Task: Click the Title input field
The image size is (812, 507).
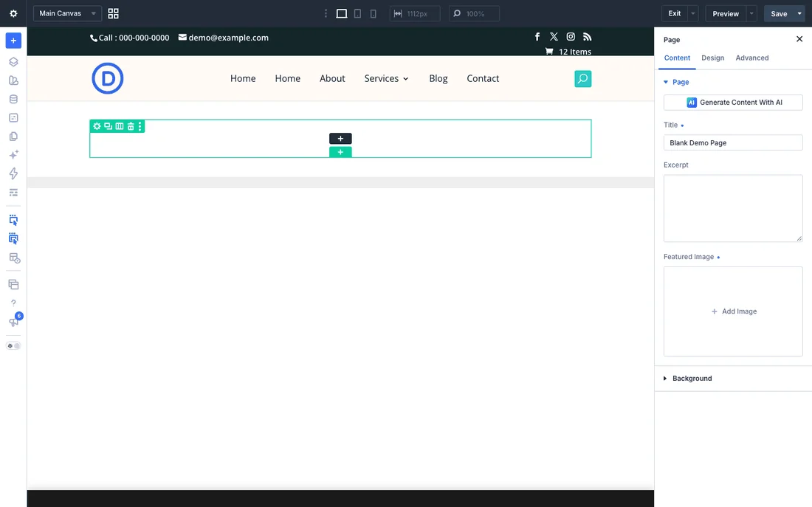Action: (x=733, y=142)
